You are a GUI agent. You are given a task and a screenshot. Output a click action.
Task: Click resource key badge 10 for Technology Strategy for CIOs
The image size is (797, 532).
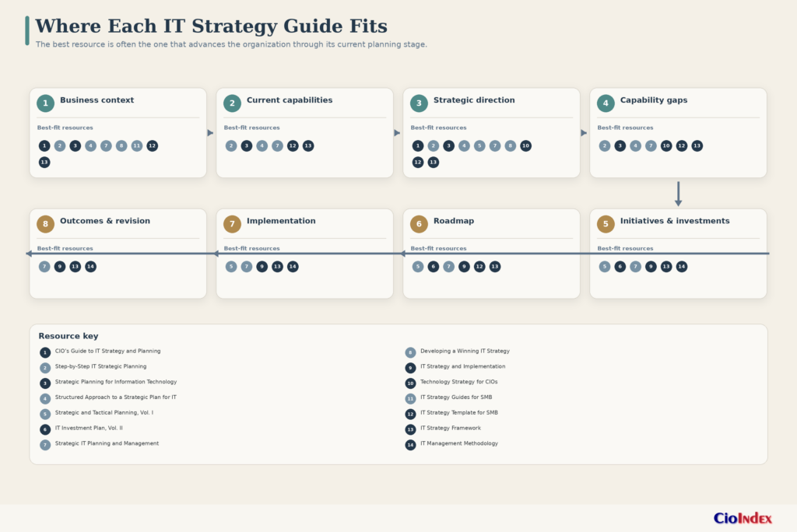click(x=411, y=383)
